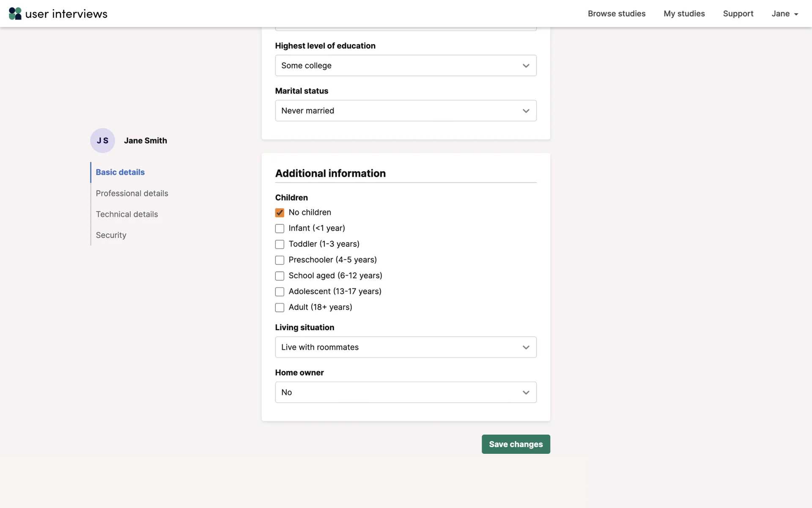Screen dimensions: 812x508
Task: Enable School aged (6-12 years) option
Action: click(x=280, y=276)
